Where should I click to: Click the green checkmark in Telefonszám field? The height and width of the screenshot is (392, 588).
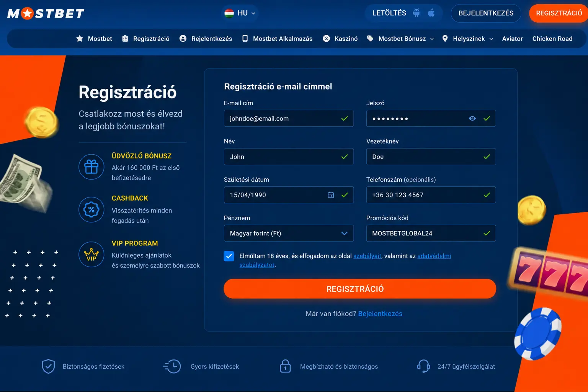coord(487,195)
